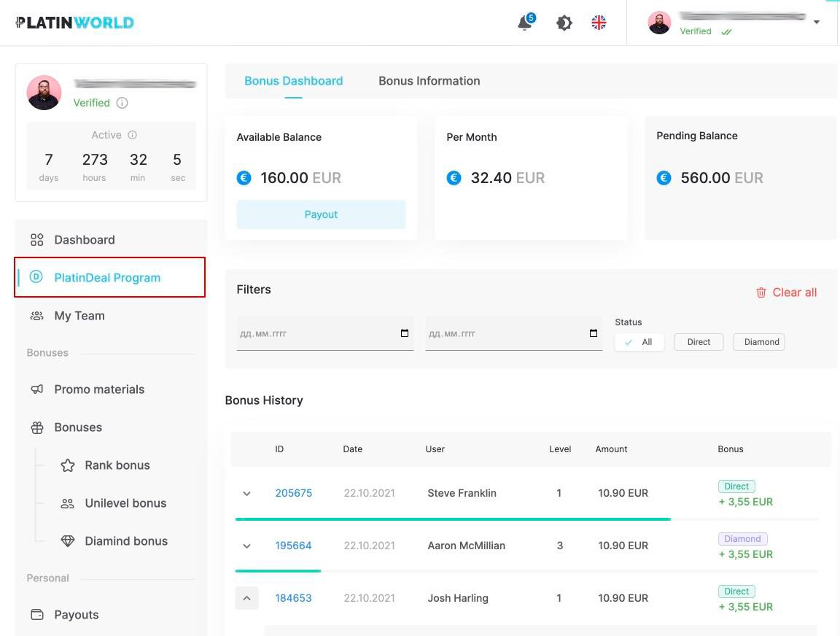Screen dimensions: 840x636
Task: Open bonus ID 195664 link
Action: pos(293,546)
